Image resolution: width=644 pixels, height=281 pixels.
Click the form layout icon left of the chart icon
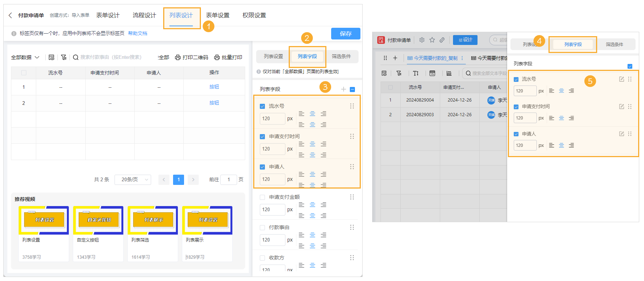432,73
